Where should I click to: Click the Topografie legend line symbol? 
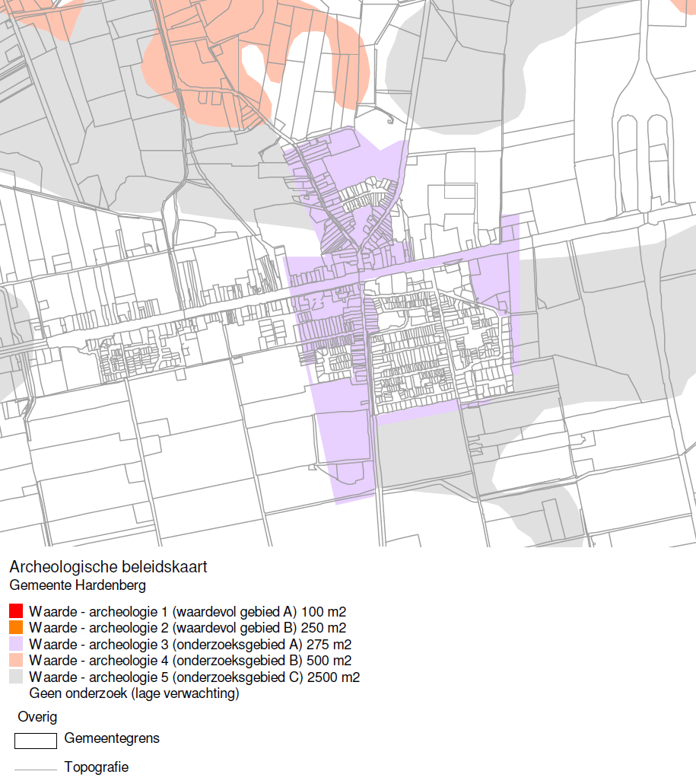[36, 770]
